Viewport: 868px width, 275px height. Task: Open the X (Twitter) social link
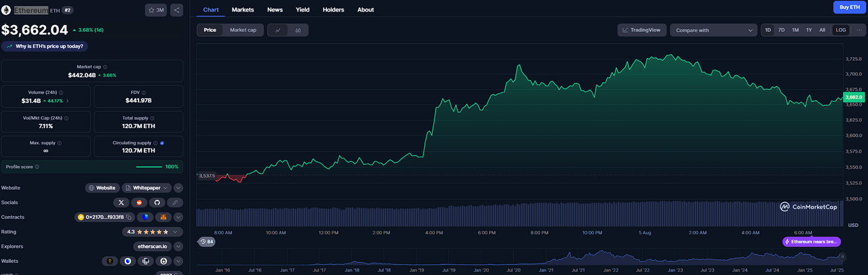[121, 203]
